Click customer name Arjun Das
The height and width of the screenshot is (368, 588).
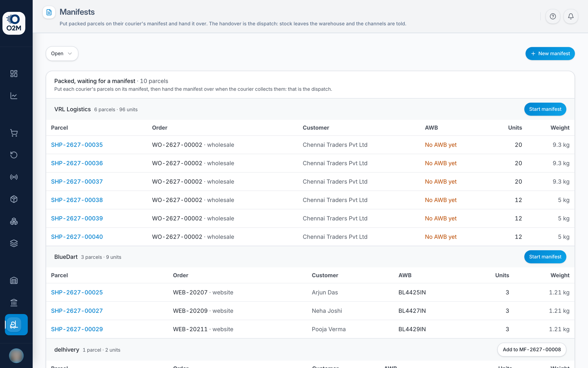pyautogui.click(x=325, y=292)
